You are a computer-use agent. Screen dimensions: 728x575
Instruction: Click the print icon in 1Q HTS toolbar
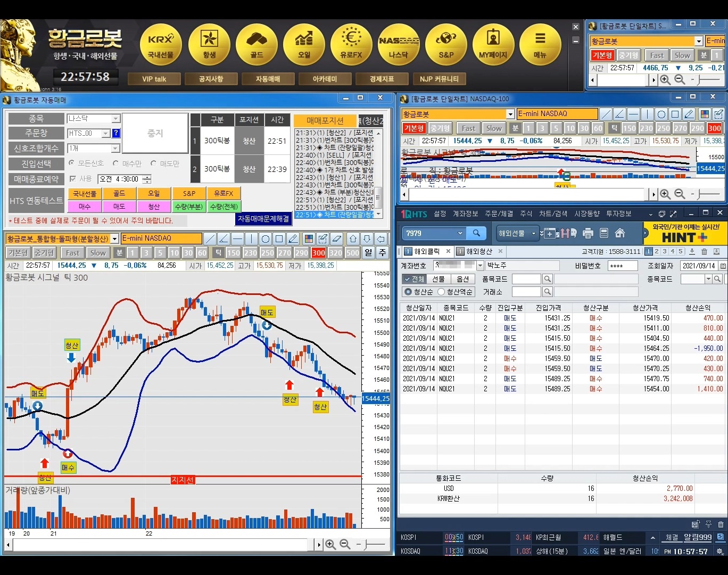point(588,233)
